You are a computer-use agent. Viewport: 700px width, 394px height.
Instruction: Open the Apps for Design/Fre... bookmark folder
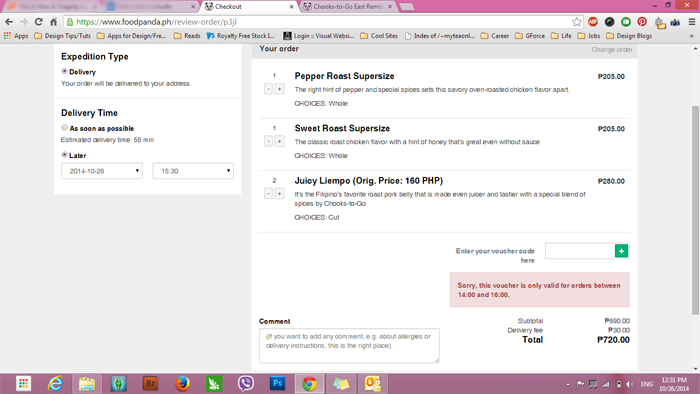(x=132, y=36)
